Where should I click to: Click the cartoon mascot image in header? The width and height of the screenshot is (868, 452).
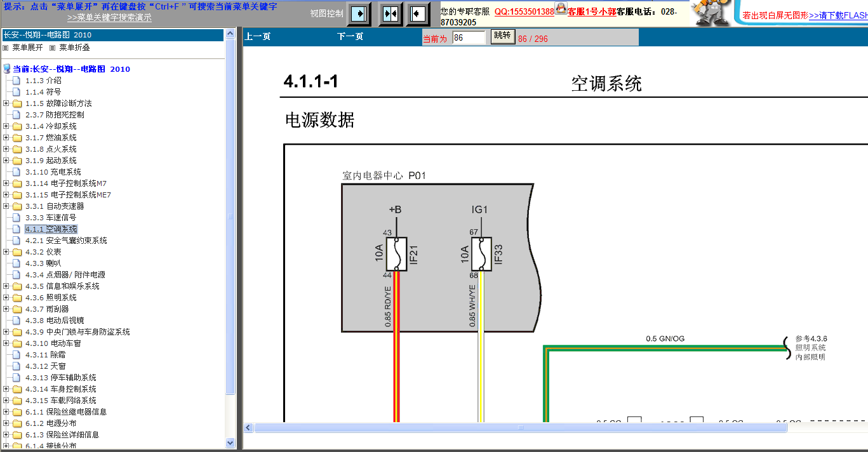[x=711, y=13]
